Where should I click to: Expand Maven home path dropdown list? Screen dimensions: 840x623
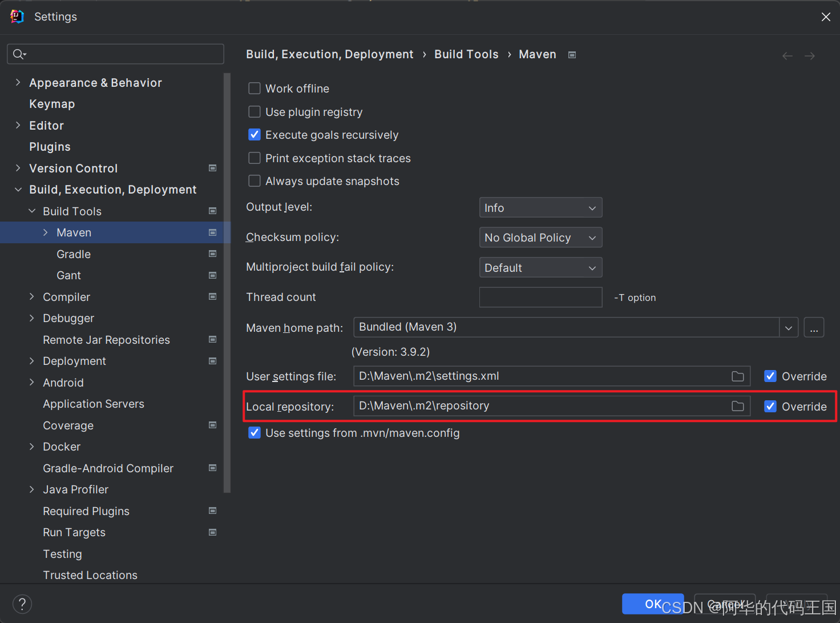pos(788,328)
